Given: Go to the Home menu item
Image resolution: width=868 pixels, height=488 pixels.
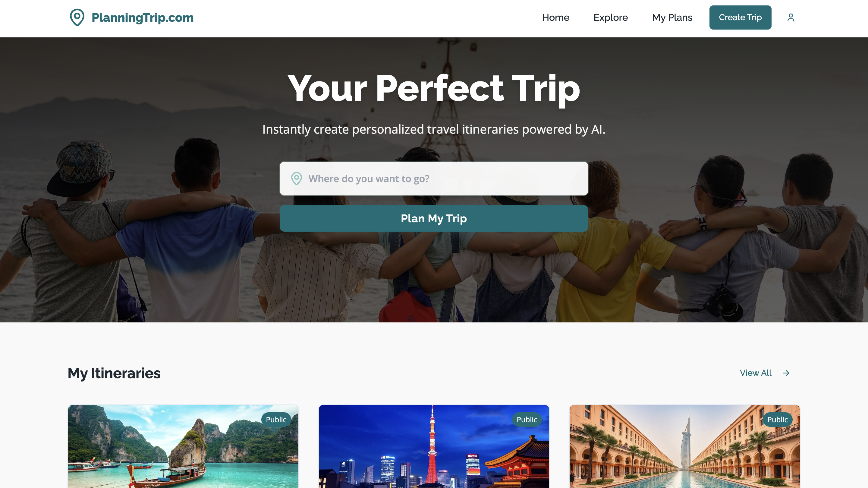Looking at the screenshot, I should (555, 17).
